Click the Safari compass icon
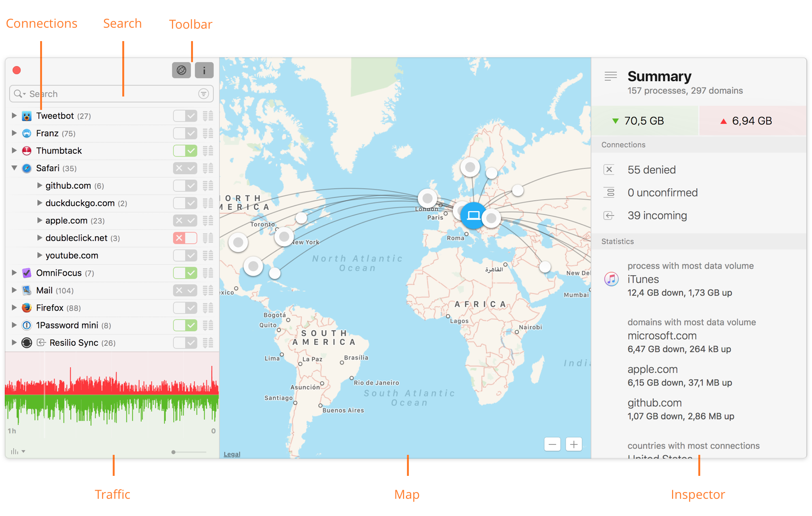 (27, 168)
